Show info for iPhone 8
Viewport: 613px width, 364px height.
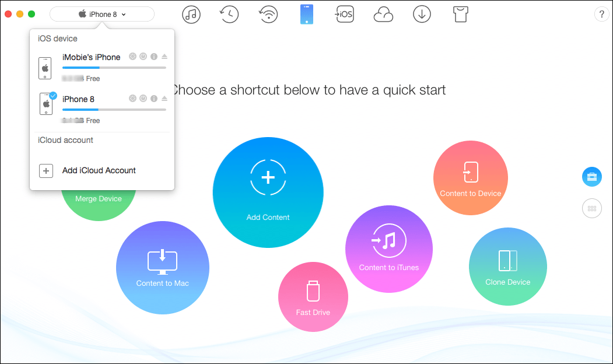click(x=154, y=99)
